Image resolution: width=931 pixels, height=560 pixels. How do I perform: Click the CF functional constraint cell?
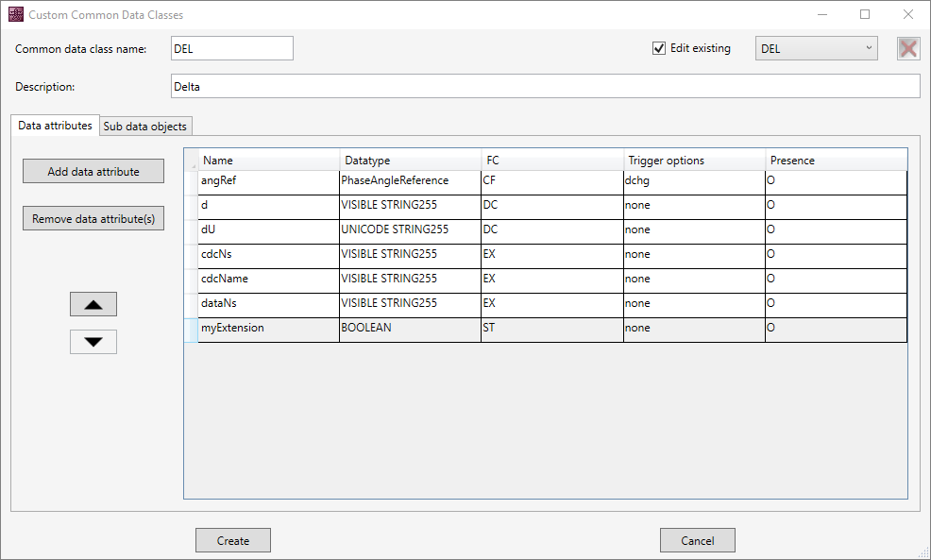tap(552, 182)
